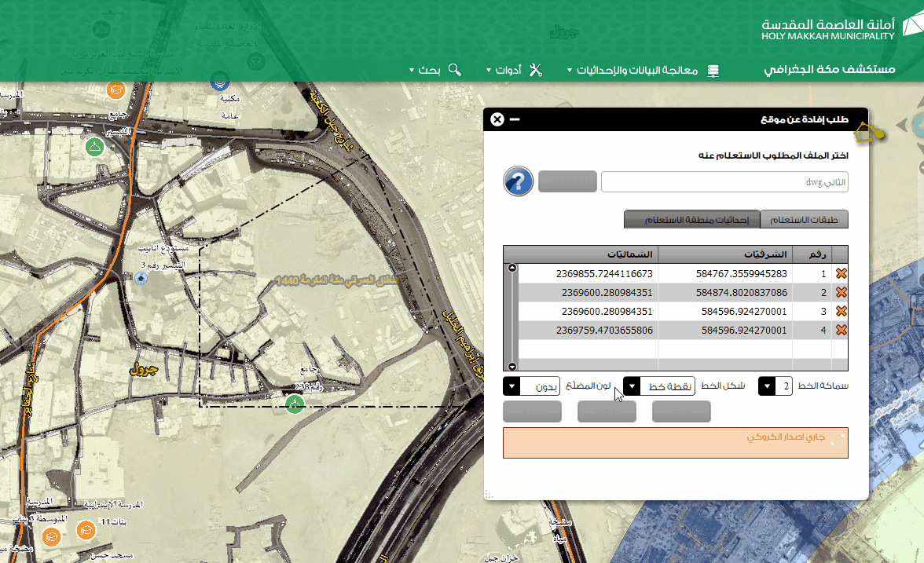Switch to طبقات الاستعلام tab
Screen dimensions: 924x563
[804, 219]
